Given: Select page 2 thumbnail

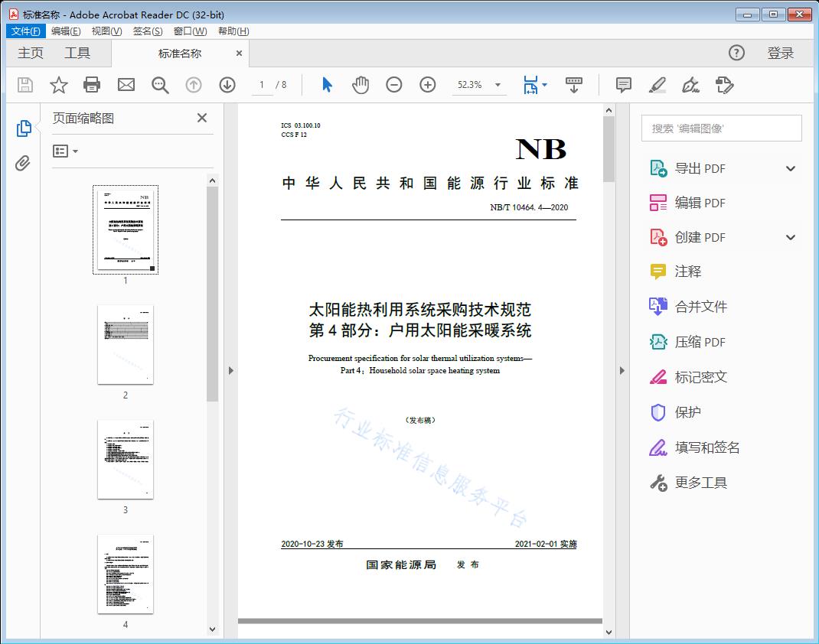Looking at the screenshot, I should point(125,346).
